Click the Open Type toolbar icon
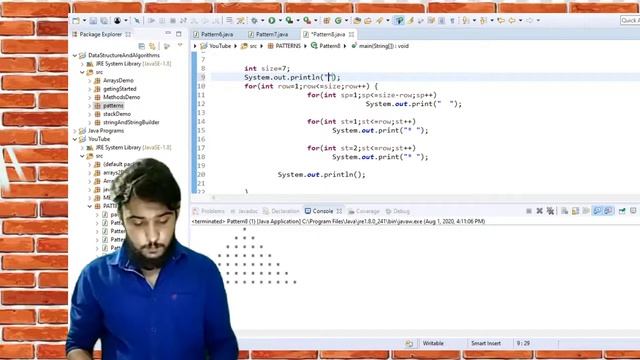 (x=357, y=20)
